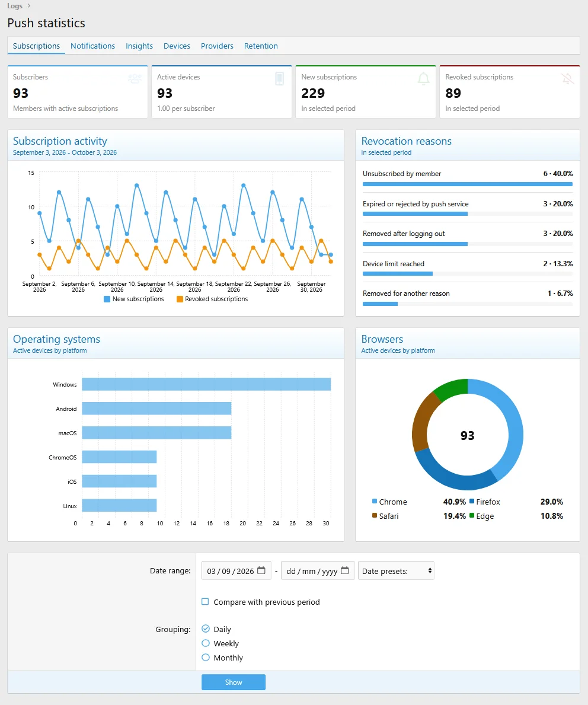This screenshot has height=705, width=588.
Task: Click 'Members with active subscriptions' text
Action: pos(66,109)
